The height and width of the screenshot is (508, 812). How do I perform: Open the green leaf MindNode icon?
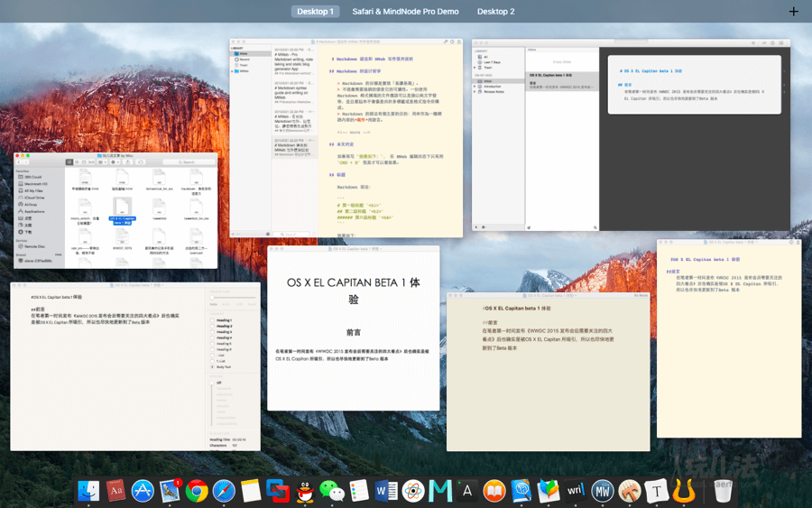(549, 491)
